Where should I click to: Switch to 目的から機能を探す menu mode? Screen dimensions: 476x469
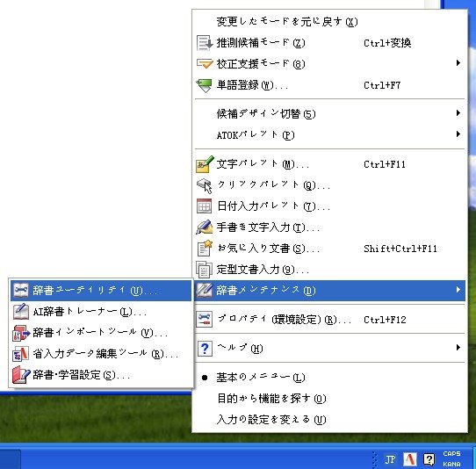(329, 399)
